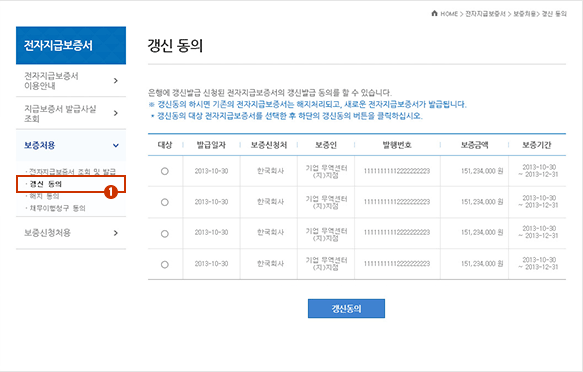The height and width of the screenshot is (372, 583).
Task: Click the 갱신 동의 breadcrumb entry
Action: tap(554, 14)
